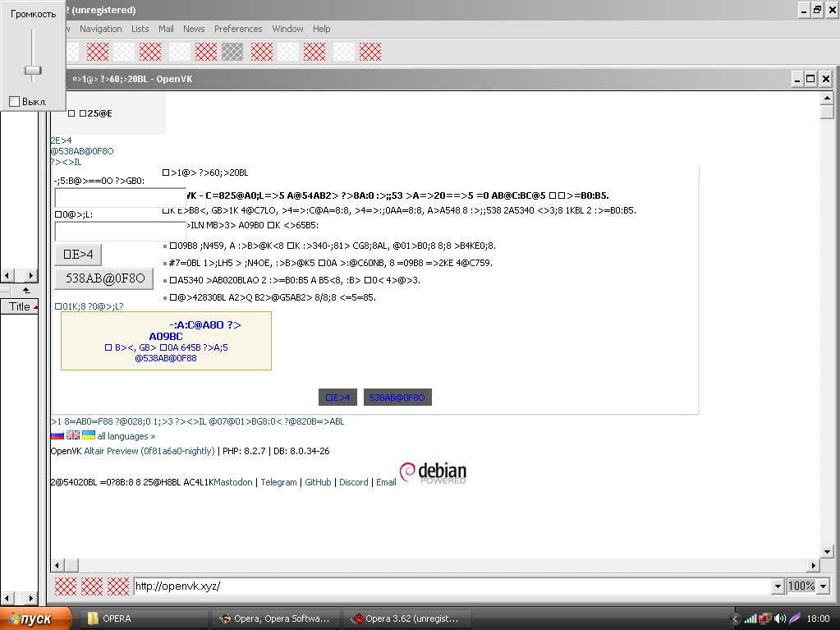
Task: Click the purple feather tray icon
Action: [795, 619]
